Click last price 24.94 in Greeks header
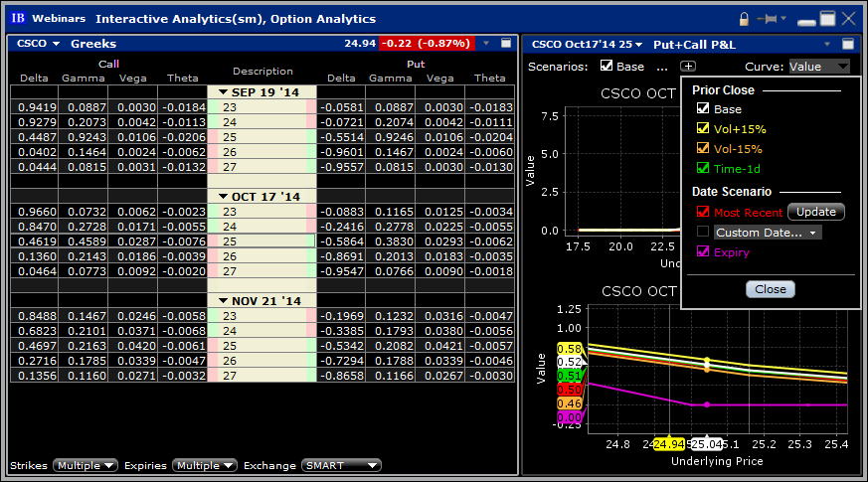Screen dimensions: 868x482 [360, 43]
